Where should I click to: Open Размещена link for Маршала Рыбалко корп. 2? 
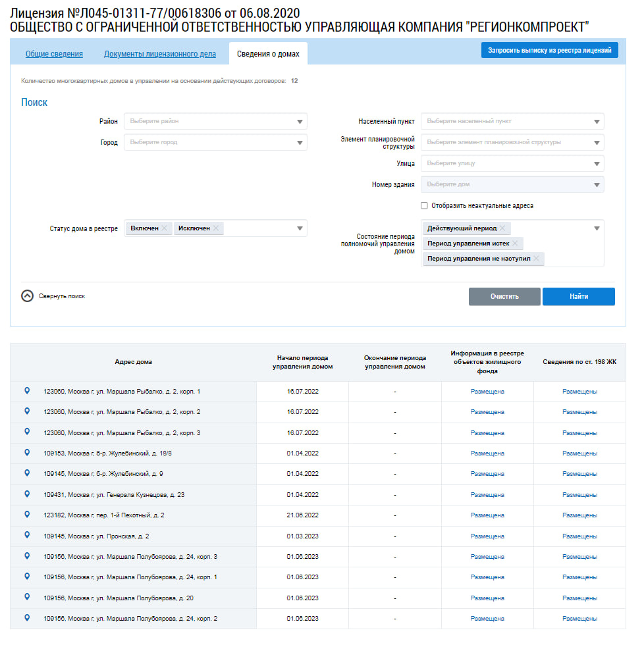click(x=487, y=412)
